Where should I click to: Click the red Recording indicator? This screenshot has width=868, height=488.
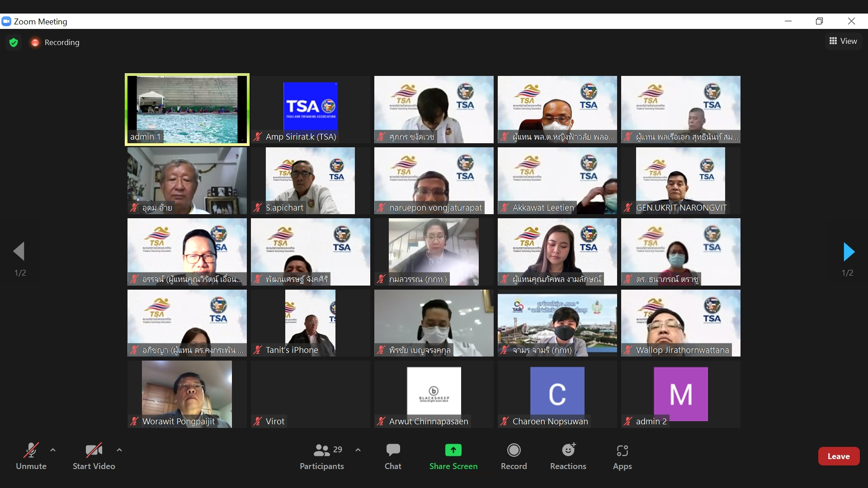[35, 42]
